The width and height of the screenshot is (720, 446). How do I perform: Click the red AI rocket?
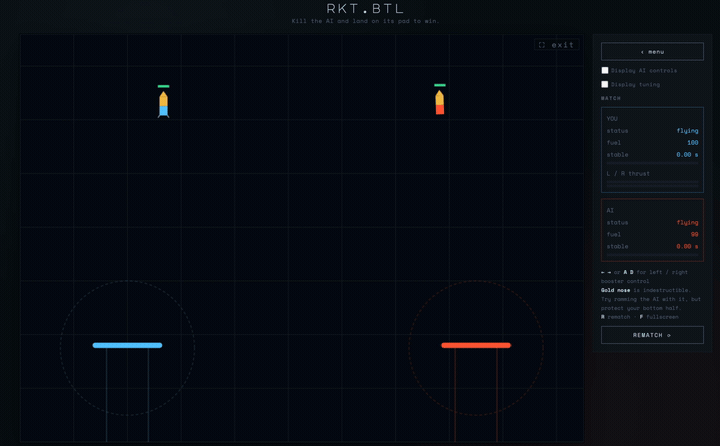pos(440,102)
